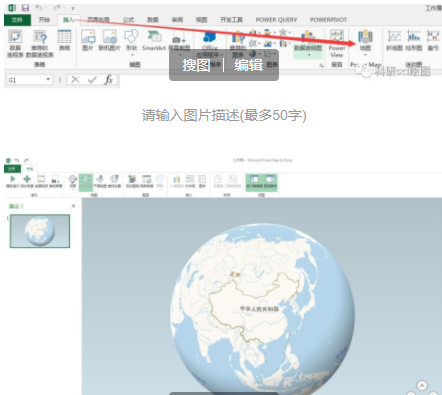Play the tour in Power Map
The height and width of the screenshot is (395, 442).
pos(13,181)
